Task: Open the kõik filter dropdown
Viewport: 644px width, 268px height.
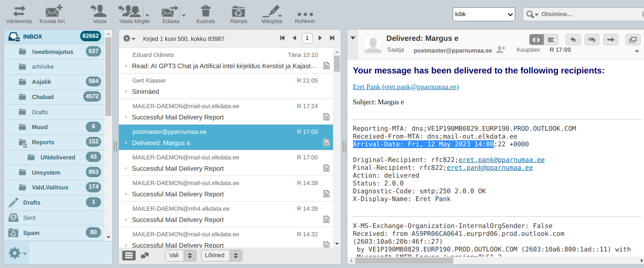Action: tap(484, 14)
